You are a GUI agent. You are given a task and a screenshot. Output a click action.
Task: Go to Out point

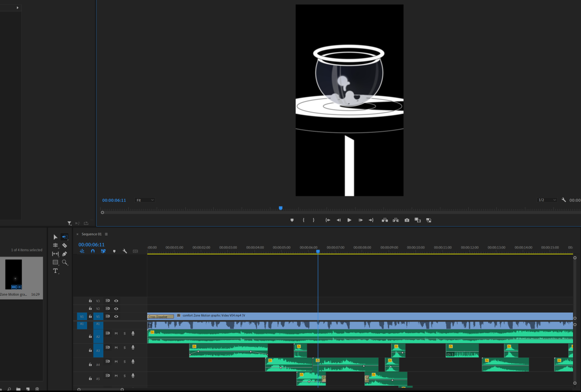pyautogui.click(x=371, y=220)
